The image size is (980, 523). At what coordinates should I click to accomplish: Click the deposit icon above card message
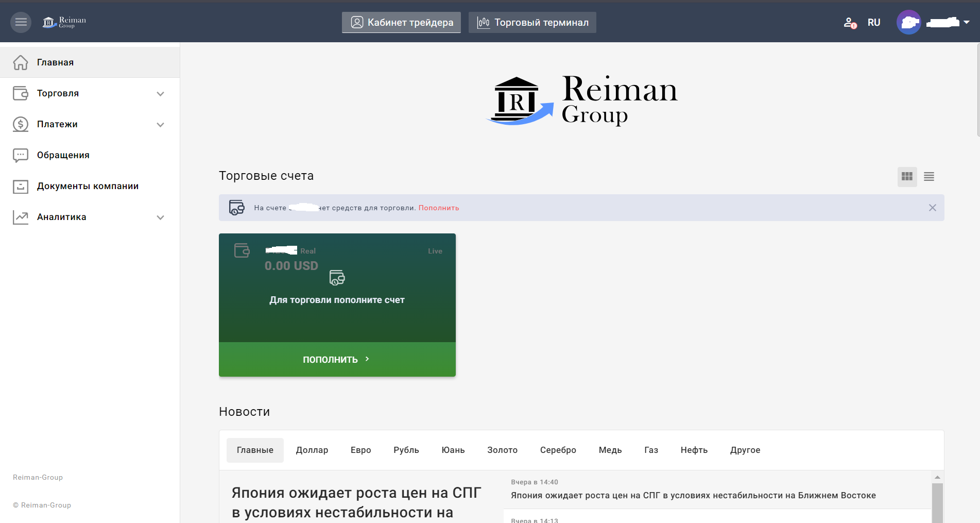(x=337, y=278)
